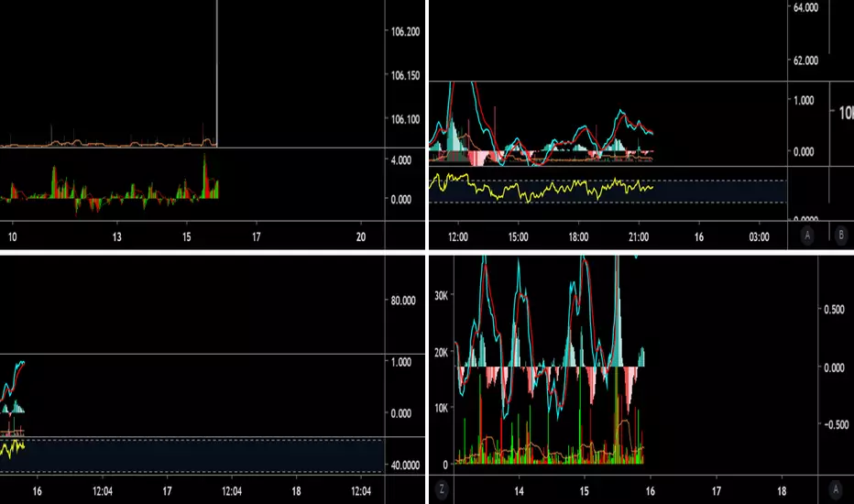This screenshot has height=504, width=854.
Task: Click the 62.000 price label
Action: (805, 60)
